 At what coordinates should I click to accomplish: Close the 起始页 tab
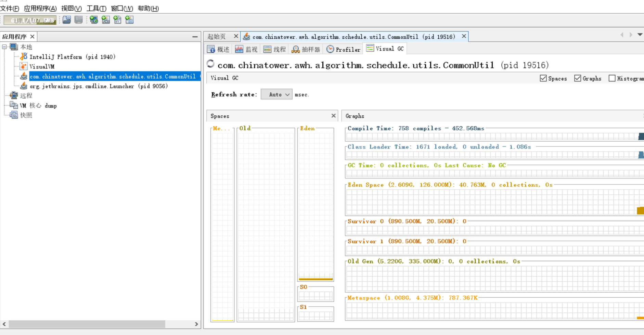tap(236, 36)
